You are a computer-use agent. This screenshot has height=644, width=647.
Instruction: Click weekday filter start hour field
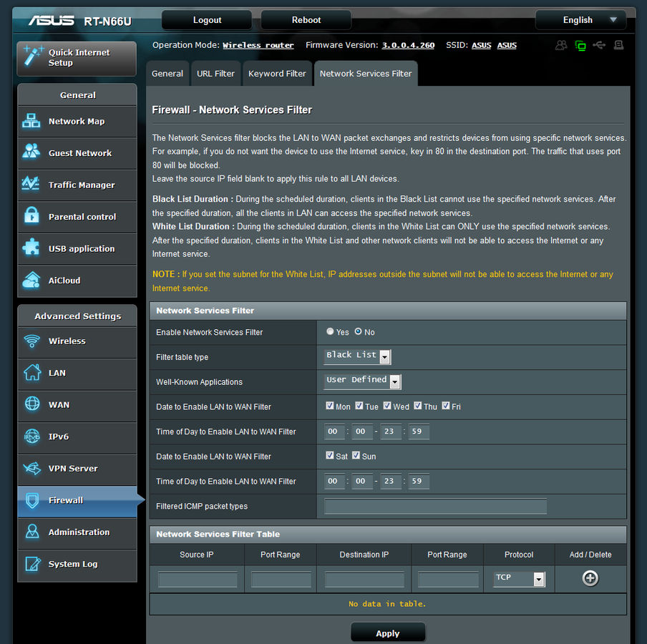tap(334, 431)
